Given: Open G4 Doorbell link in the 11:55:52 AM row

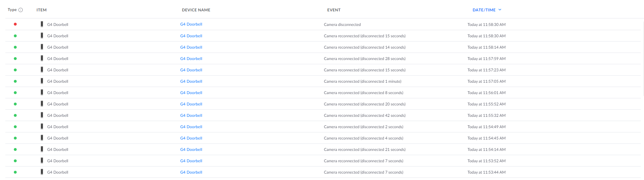Looking at the screenshot, I should point(191,104).
